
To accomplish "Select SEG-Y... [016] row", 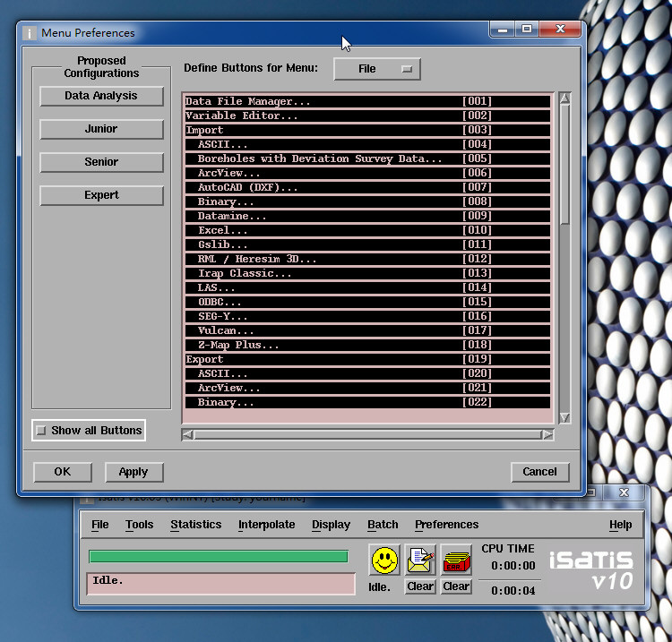I will [x=367, y=316].
